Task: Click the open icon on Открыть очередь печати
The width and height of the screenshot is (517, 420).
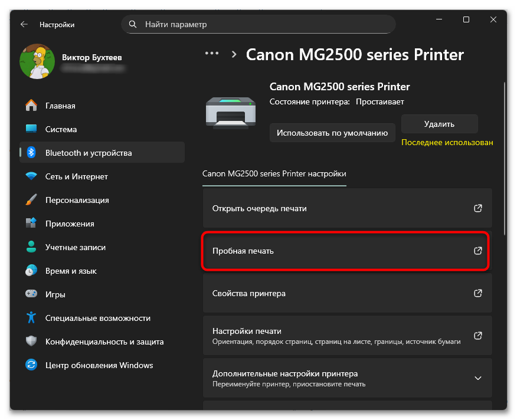Action: pyautogui.click(x=478, y=208)
